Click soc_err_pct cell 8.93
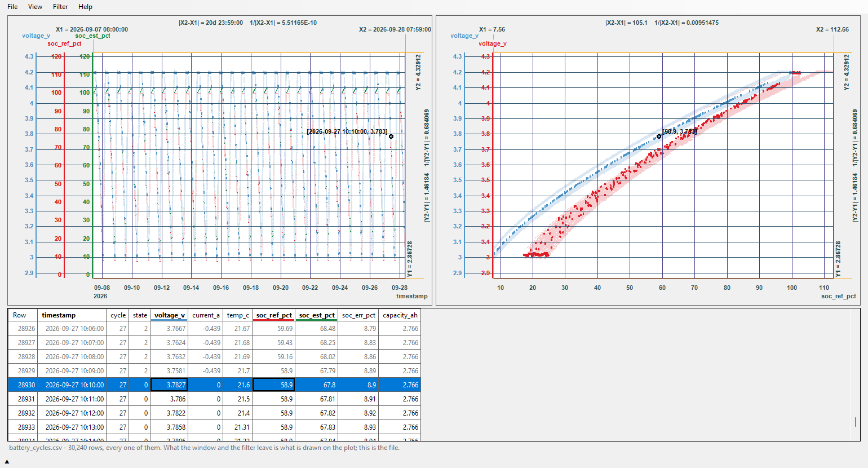Screen dimensions: 868x468 coord(358,427)
